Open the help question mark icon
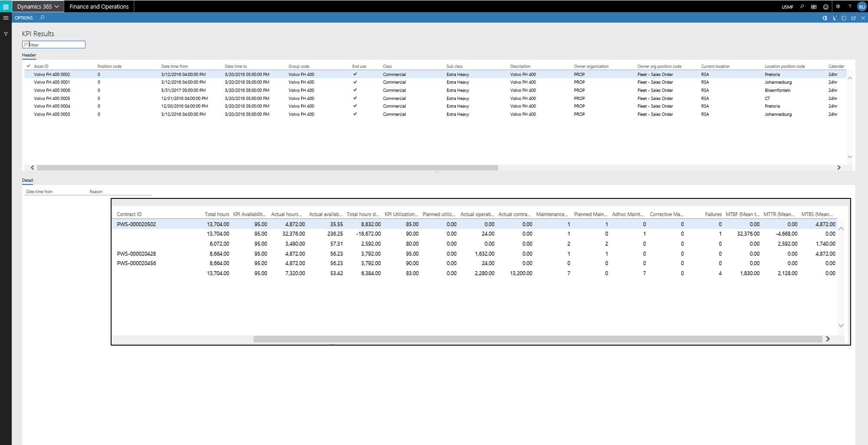The height and width of the screenshot is (445, 868). 850,7
